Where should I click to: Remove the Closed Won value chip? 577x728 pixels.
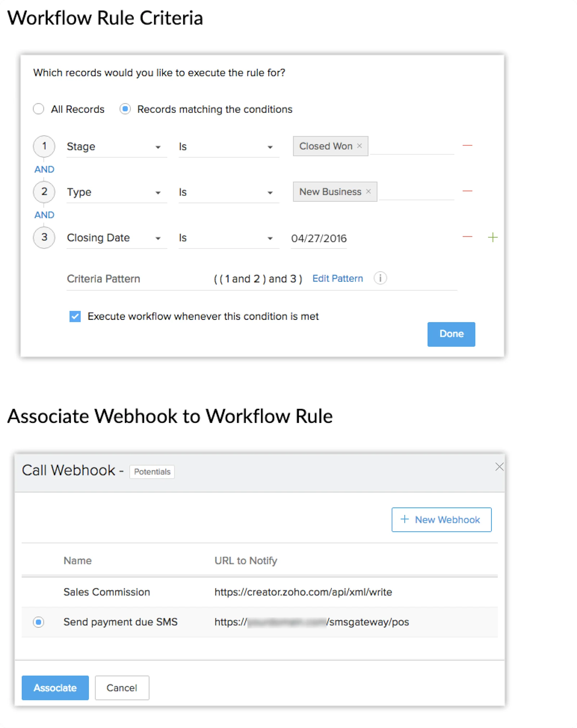click(359, 146)
